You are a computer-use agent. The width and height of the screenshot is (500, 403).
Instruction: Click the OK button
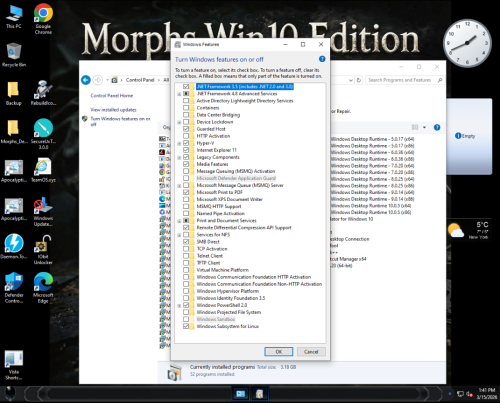[x=279, y=352]
